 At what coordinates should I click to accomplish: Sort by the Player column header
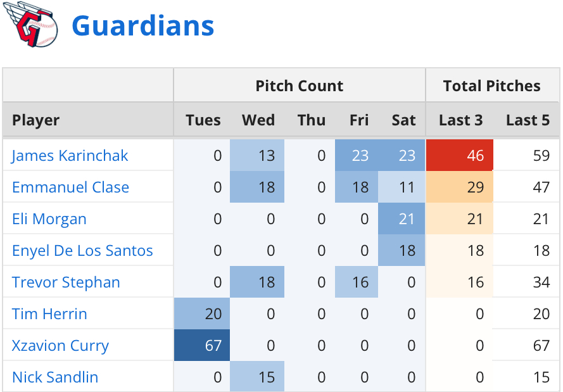pos(36,120)
